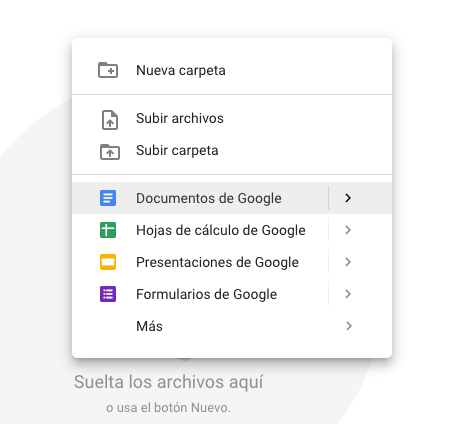
Task: Click the blue Google Docs icon
Action: 108,198
